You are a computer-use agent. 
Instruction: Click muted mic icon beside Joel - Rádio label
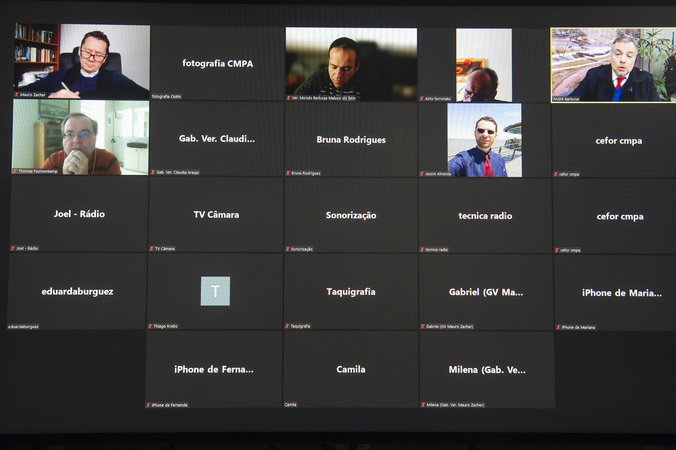[13, 248]
